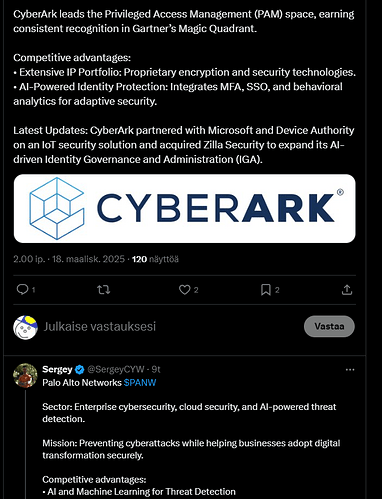Click the reply count number 1
This screenshot has width=382, height=499.
pos(33,290)
